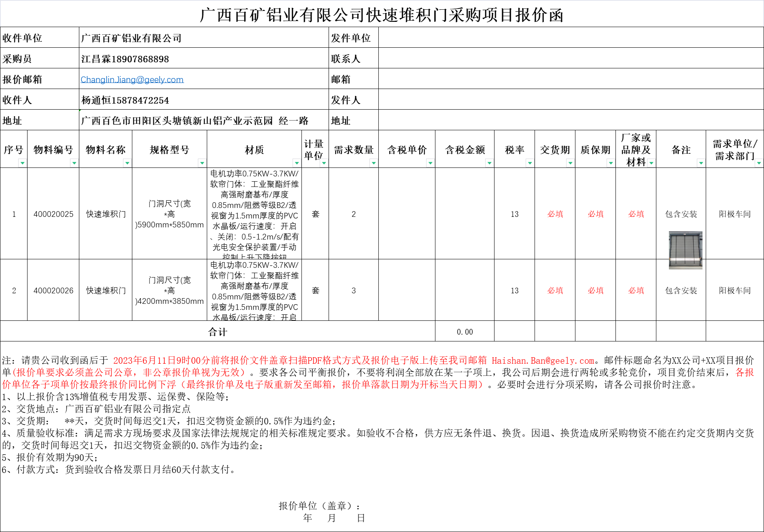764x532 pixels.
Task: Select the empty 发件人 value cell
Action: click(571, 100)
